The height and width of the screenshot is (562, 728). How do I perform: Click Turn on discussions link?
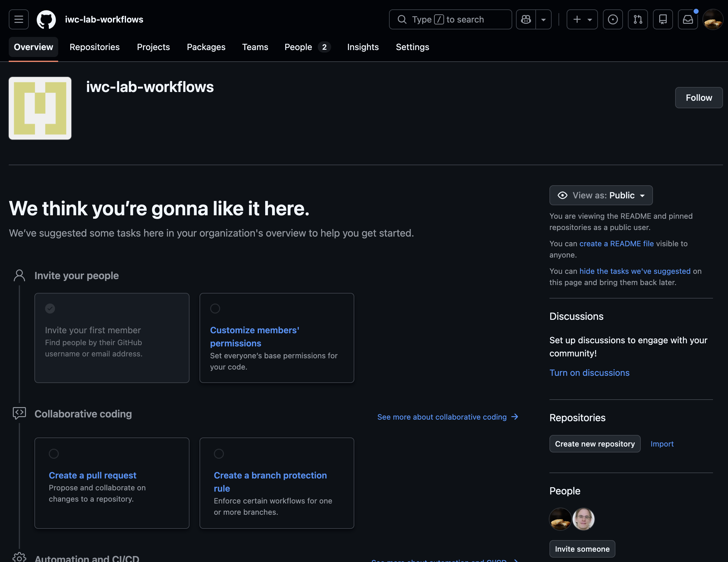coord(589,373)
